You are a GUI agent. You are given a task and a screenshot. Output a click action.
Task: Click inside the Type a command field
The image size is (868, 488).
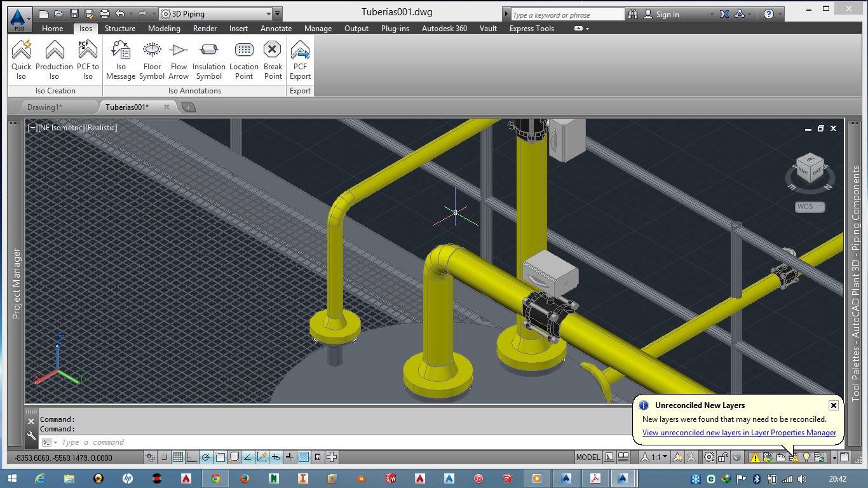(127, 442)
